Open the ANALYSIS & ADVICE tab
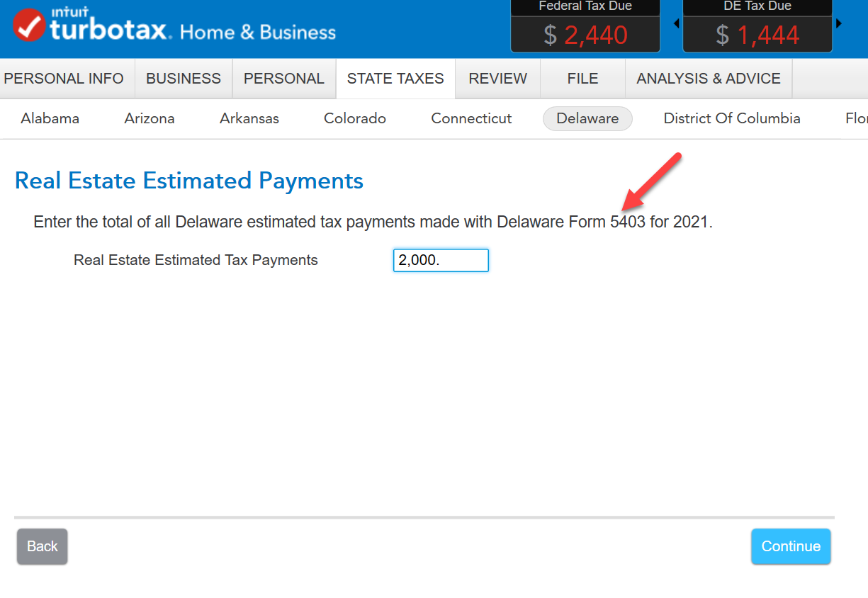The width and height of the screenshot is (868, 598). coord(709,79)
